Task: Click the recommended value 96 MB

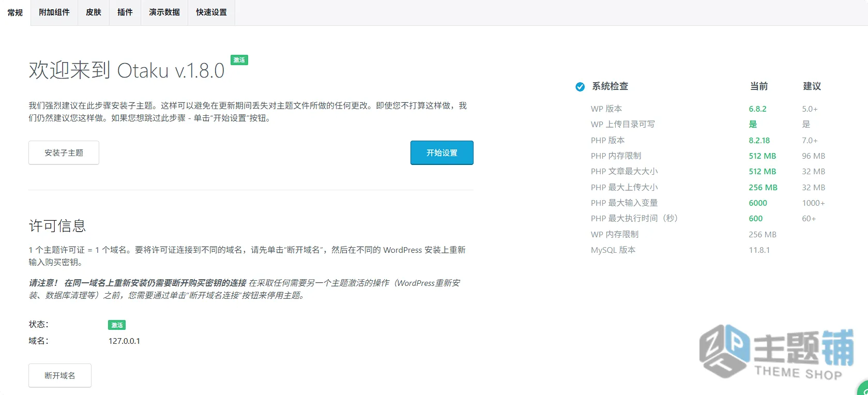Action: pyautogui.click(x=814, y=156)
